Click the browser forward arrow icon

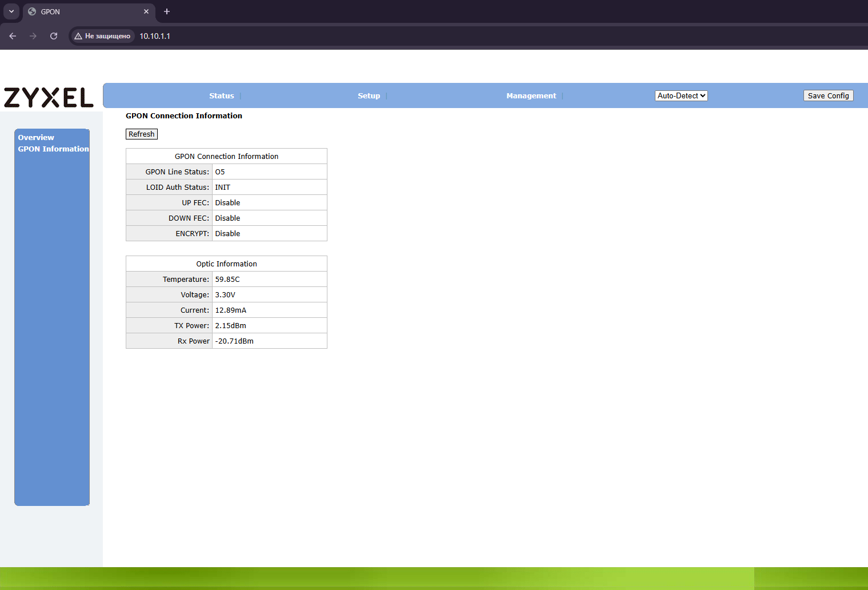pyautogui.click(x=33, y=36)
